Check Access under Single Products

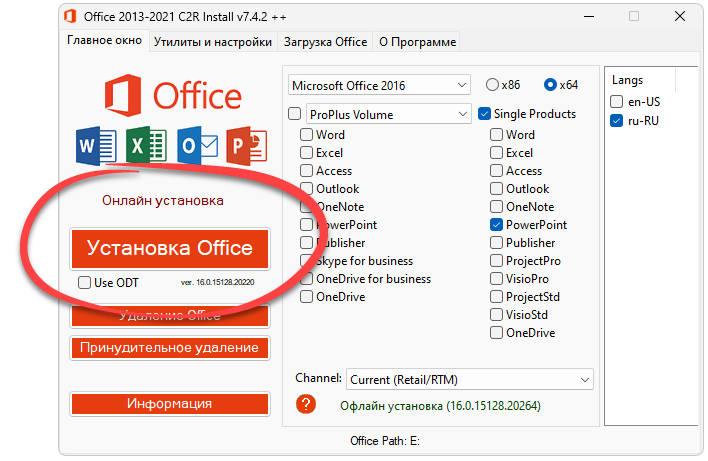(496, 171)
